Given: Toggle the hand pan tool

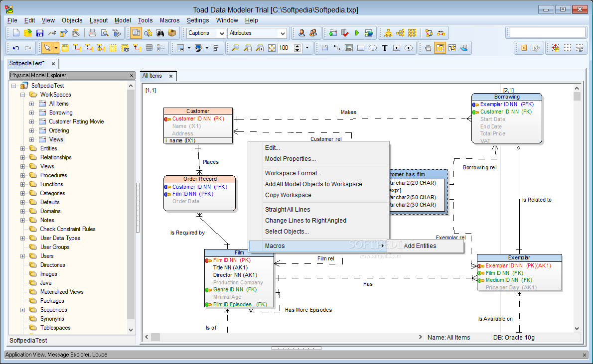Looking at the screenshot, I should coord(428,48).
